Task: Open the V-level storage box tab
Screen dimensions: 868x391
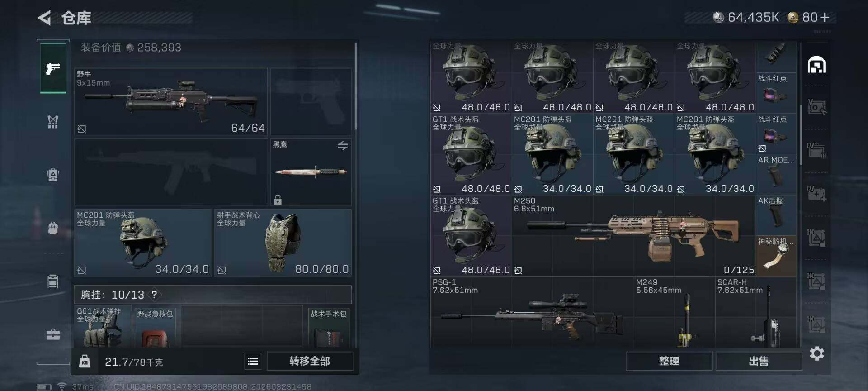Action: click(x=816, y=107)
